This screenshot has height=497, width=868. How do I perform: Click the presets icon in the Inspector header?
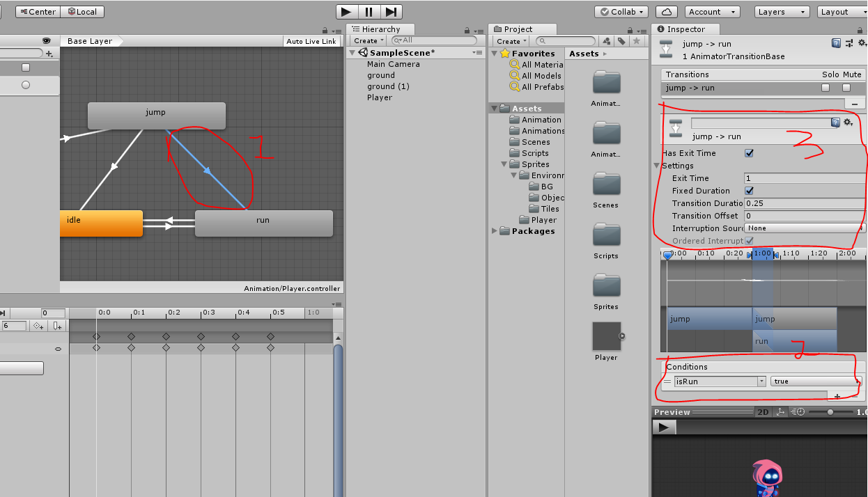point(849,43)
